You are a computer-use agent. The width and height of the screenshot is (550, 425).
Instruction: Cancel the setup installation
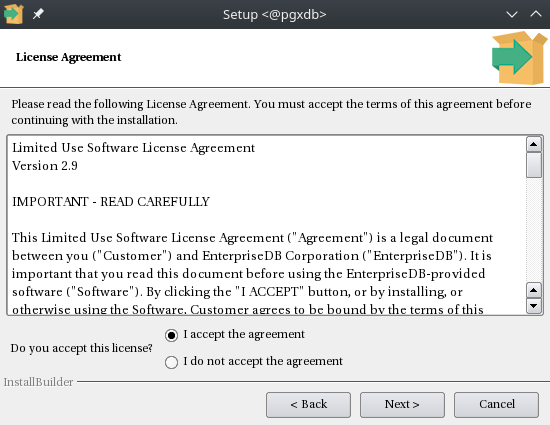tap(496, 405)
